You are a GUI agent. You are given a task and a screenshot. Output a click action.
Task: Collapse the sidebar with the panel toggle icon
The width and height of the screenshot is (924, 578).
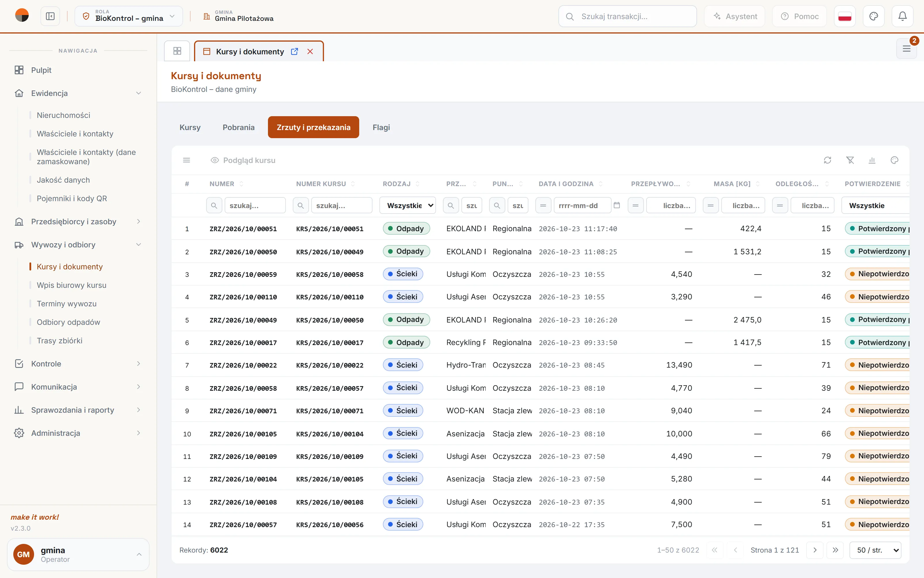(50, 16)
